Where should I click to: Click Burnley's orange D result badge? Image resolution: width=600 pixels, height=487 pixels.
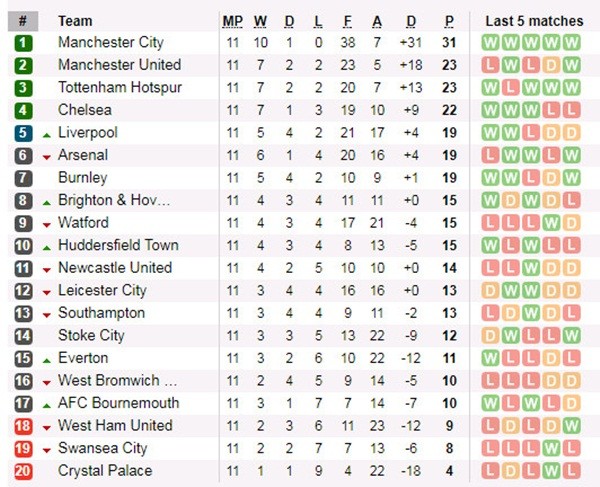point(551,178)
